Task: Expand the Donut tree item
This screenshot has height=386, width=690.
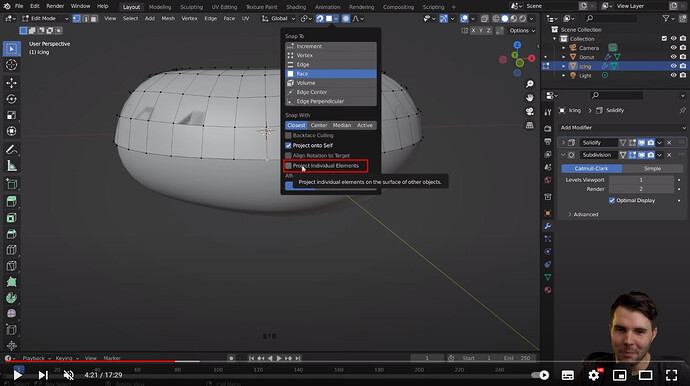Action: [x=564, y=57]
